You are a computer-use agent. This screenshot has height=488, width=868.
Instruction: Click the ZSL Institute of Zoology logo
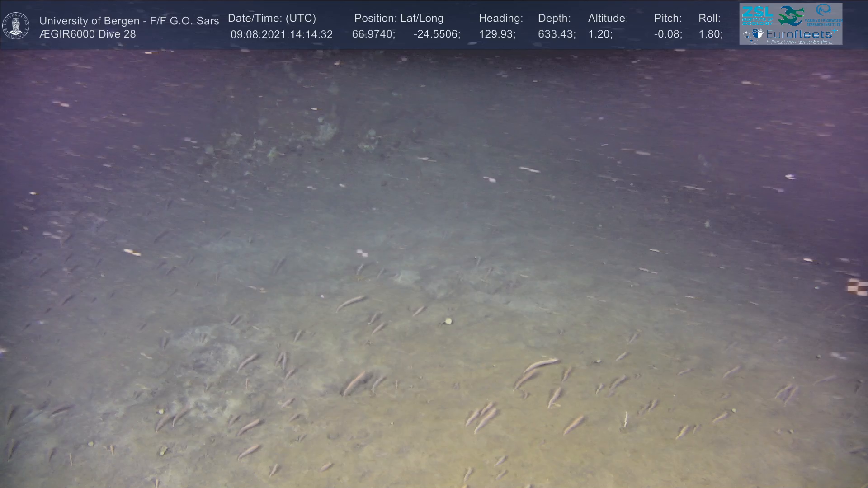click(x=757, y=15)
